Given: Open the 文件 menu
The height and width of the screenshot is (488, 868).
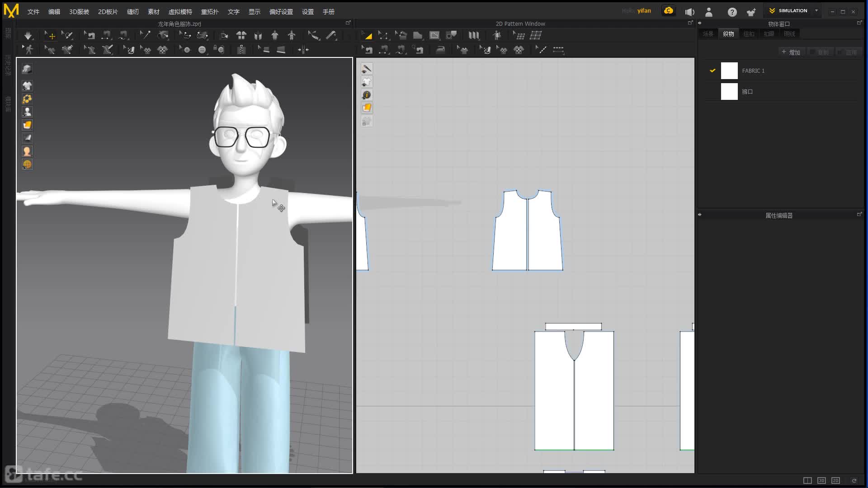Looking at the screenshot, I should tap(33, 12).
